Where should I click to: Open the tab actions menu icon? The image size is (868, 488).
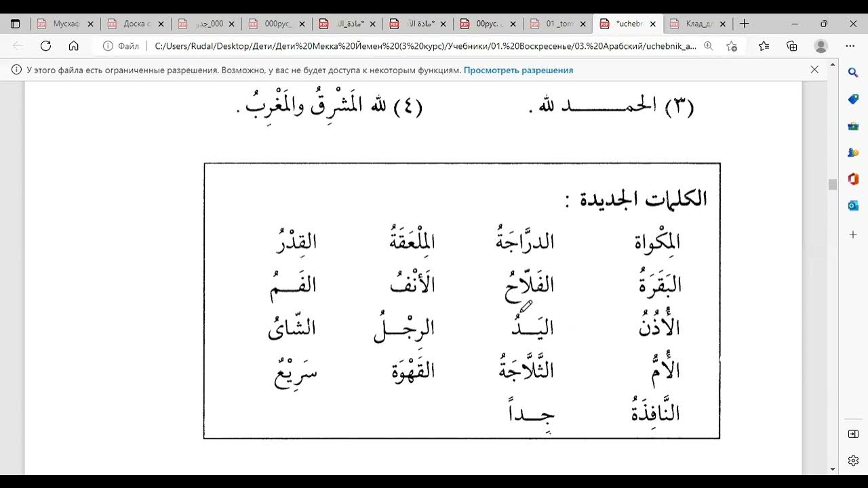(15, 24)
